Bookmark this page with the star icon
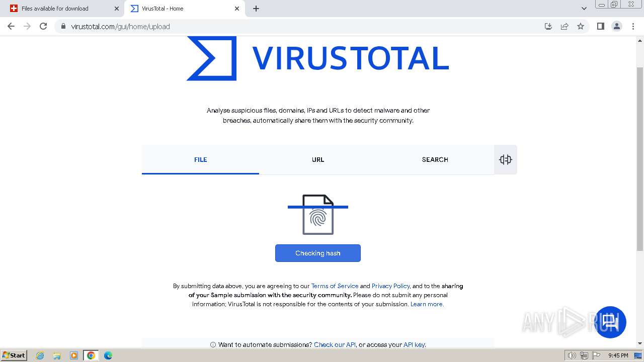 pyautogui.click(x=581, y=26)
